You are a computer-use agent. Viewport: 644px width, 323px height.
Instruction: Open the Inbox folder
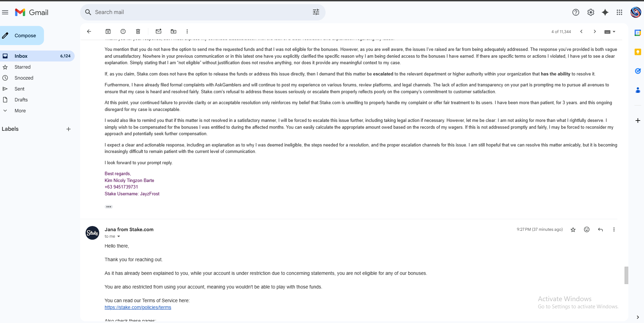pyautogui.click(x=37, y=56)
